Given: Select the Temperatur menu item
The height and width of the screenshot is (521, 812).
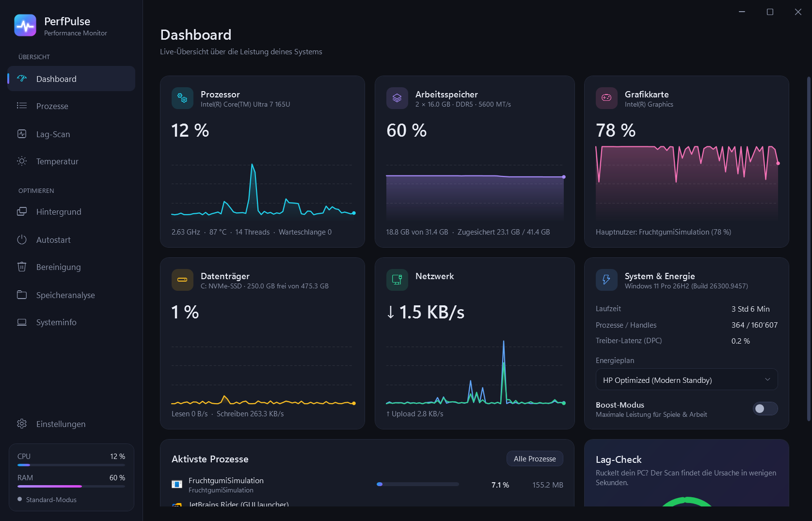Looking at the screenshot, I should coord(71,161).
